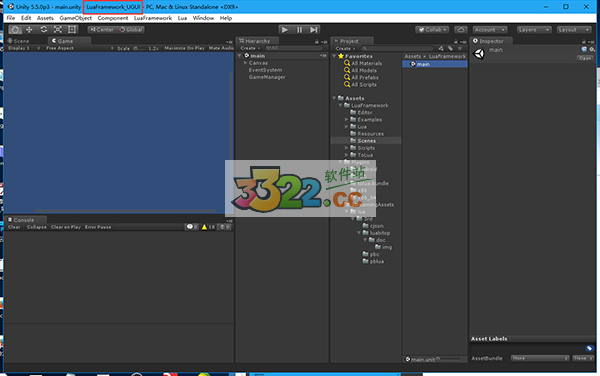This screenshot has height=376, width=600.
Task: Open the cloud Services button
Action: click(461, 29)
